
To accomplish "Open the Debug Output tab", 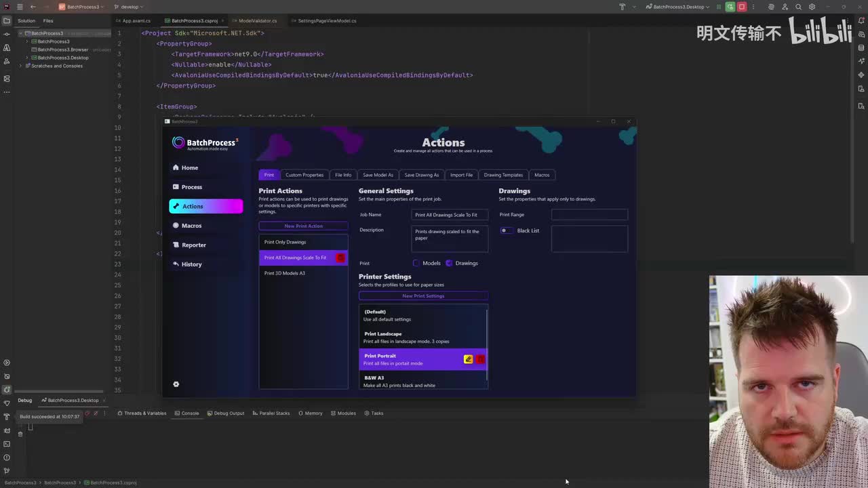I will (x=226, y=413).
